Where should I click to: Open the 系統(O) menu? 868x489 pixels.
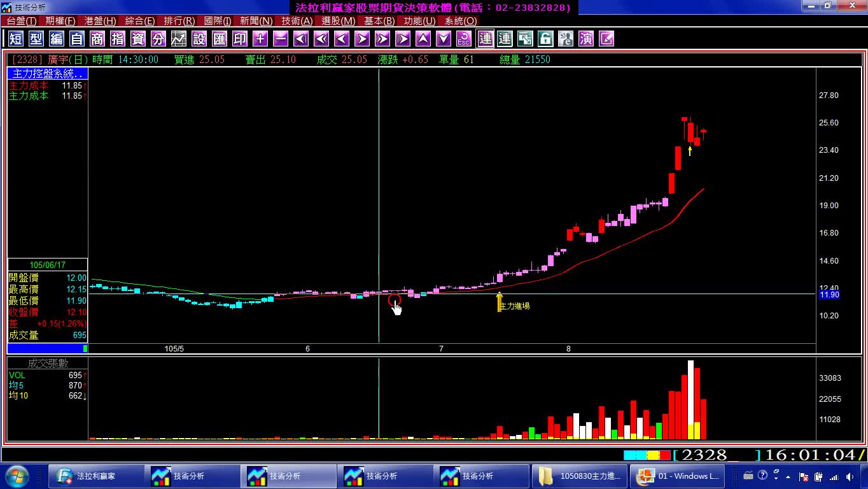pyautogui.click(x=461, y=21)
